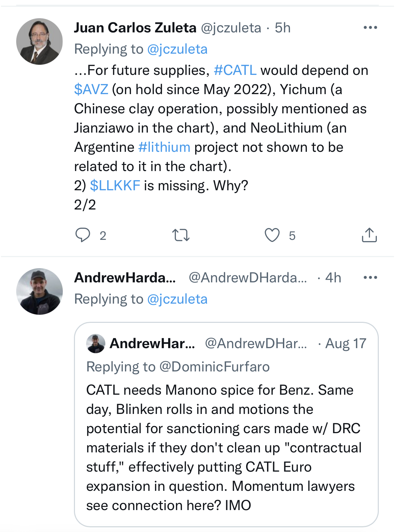Open AndrewHarda's large profile picture
The height and width of the screenshot is (532, 395).
click(x=39, y=291)
